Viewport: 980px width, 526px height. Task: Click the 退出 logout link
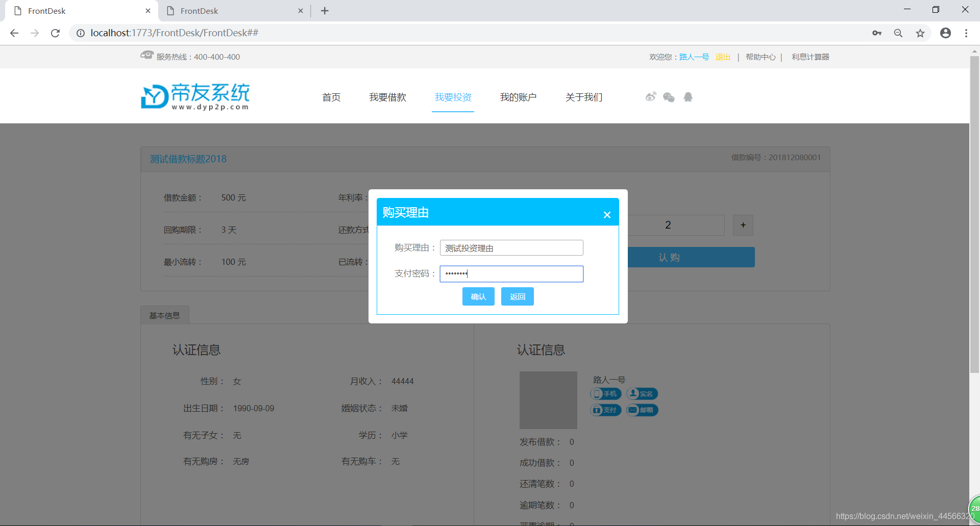point(723,57)
